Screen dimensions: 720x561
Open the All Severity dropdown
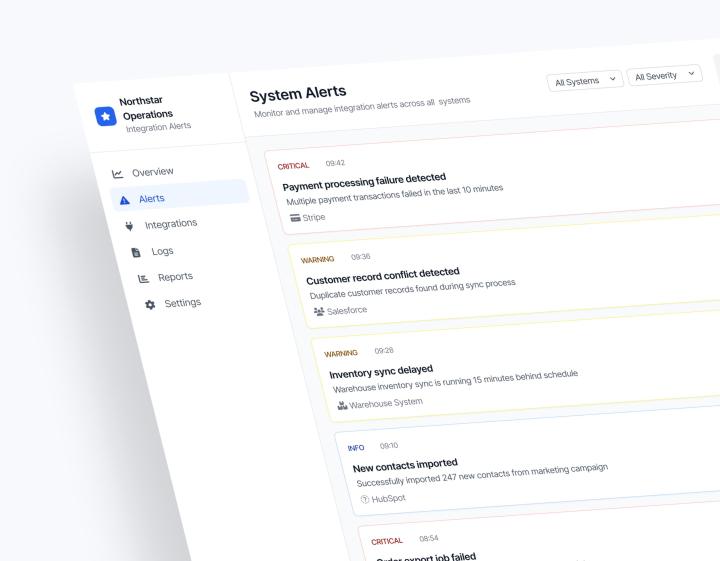coord(664,76)
